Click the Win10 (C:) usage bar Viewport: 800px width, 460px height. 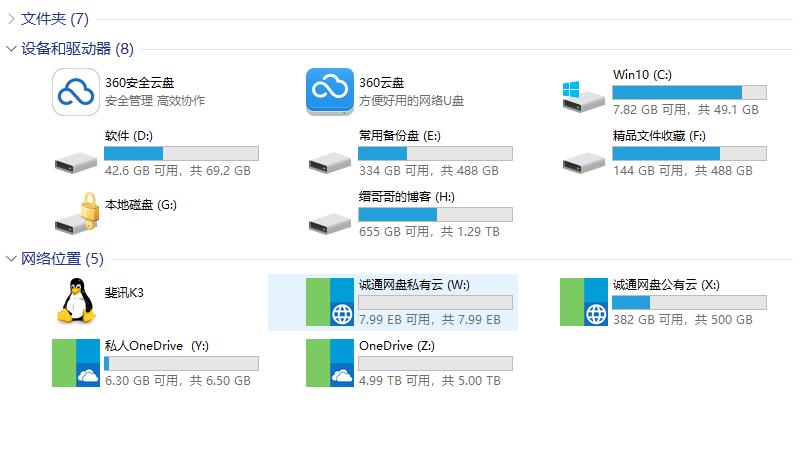point(689,92)
